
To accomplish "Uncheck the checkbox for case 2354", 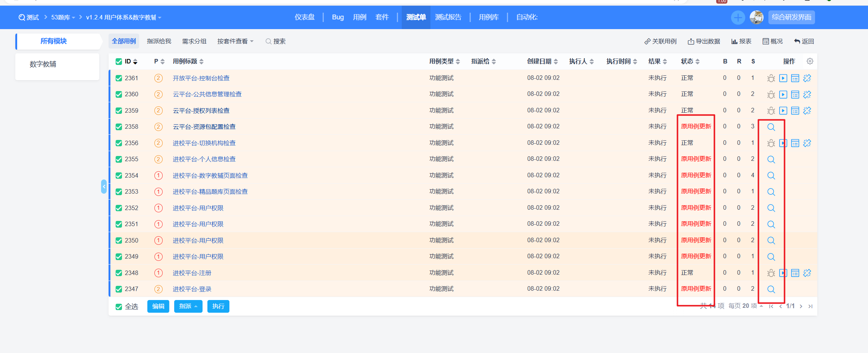I will click(119, 176).
